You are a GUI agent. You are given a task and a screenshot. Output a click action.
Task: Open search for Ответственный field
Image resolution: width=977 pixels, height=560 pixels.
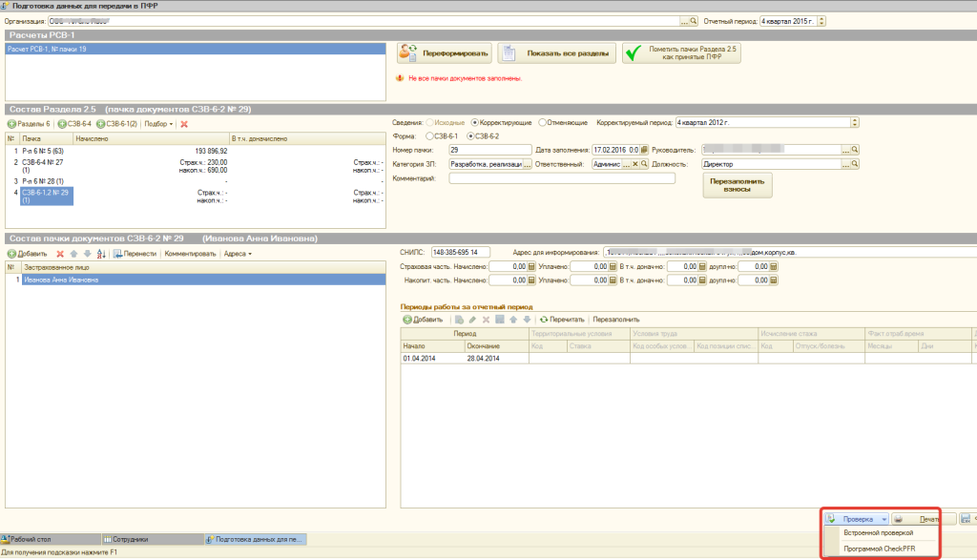[644, 164]
